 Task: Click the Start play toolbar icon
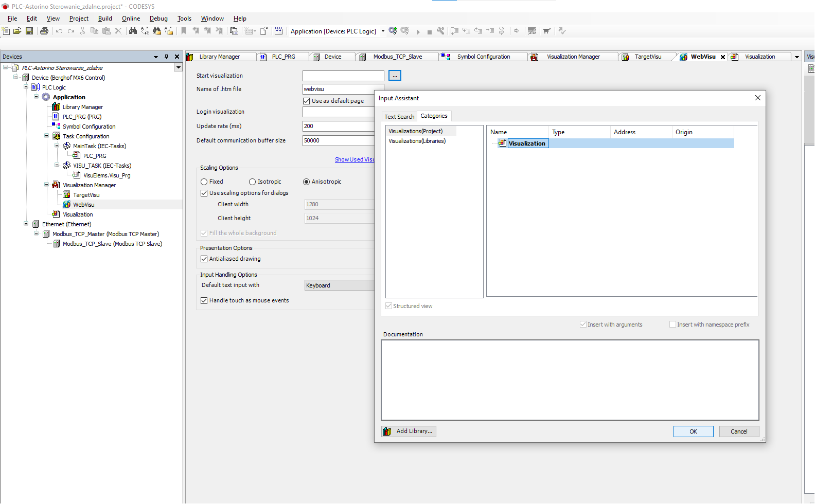pyautogui.click(x=418, y=31)
